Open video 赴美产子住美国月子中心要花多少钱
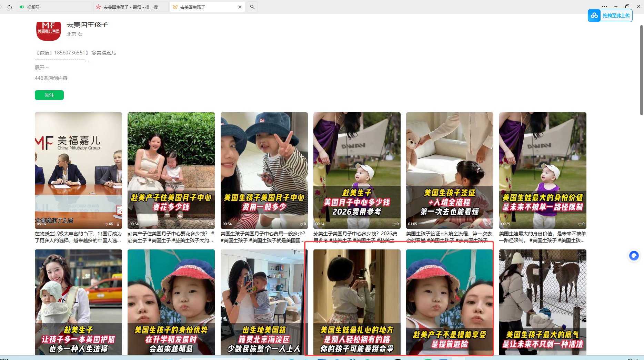This screenshot has width=644, height=360. point(171,171)
